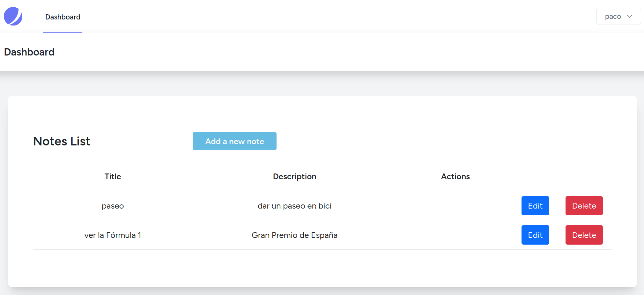Select the paseo title cell
The width and height of the screenshot is (644, 295).
[x=113, y=206]
